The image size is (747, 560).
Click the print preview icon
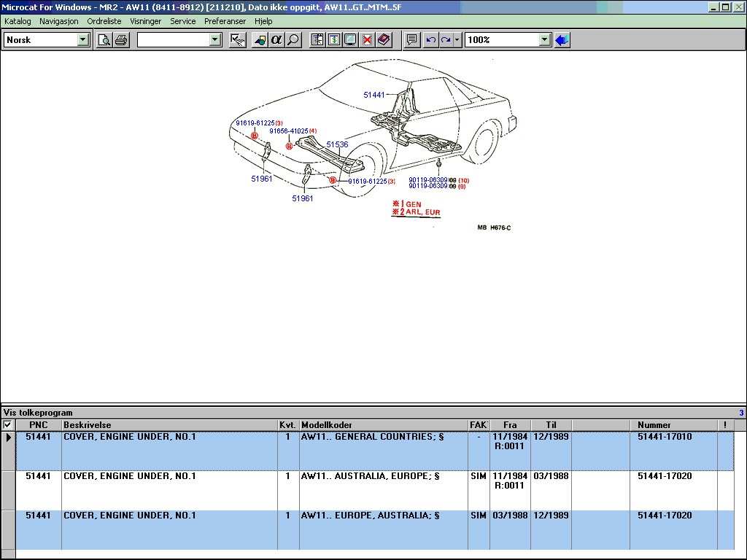tap(104, 40)
